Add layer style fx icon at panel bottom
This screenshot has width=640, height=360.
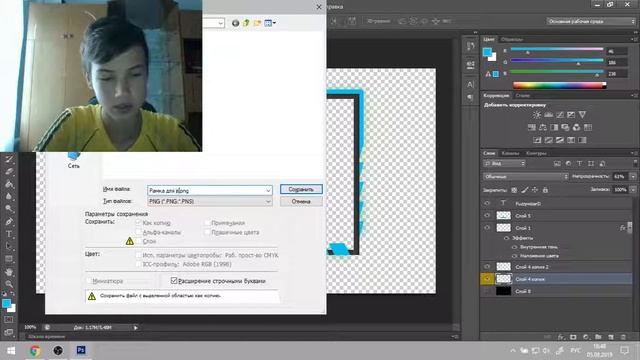[561, 337]
